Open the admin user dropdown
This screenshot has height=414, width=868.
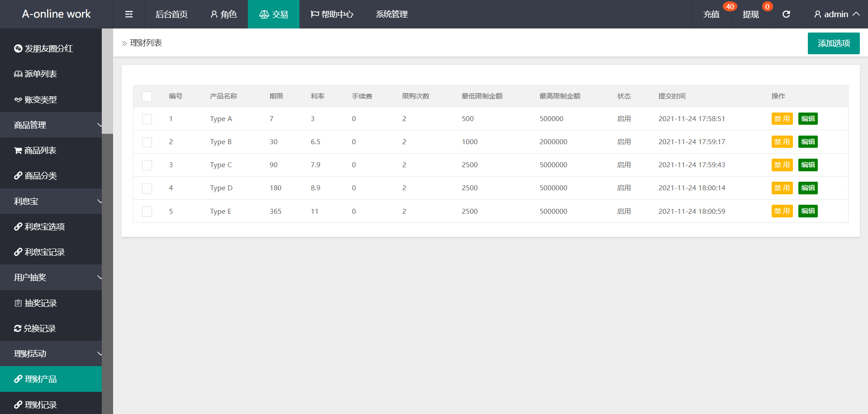836,14
